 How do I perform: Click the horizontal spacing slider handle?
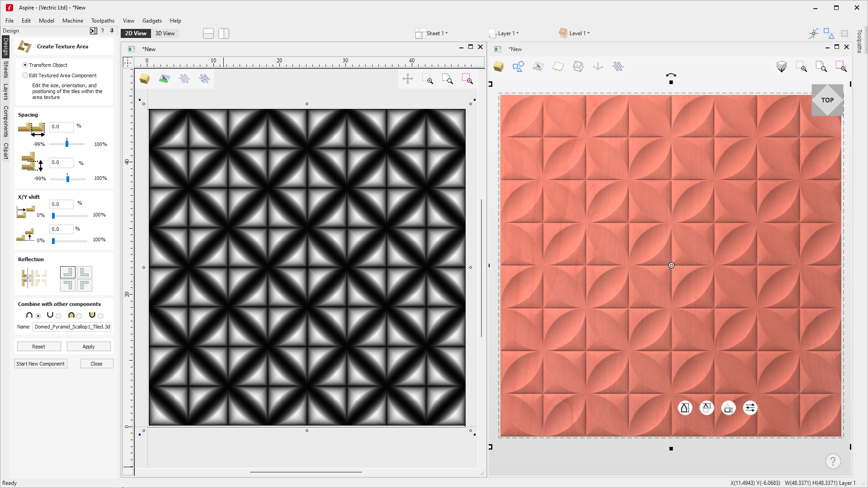pyautogui.click(x=67, y=144)
